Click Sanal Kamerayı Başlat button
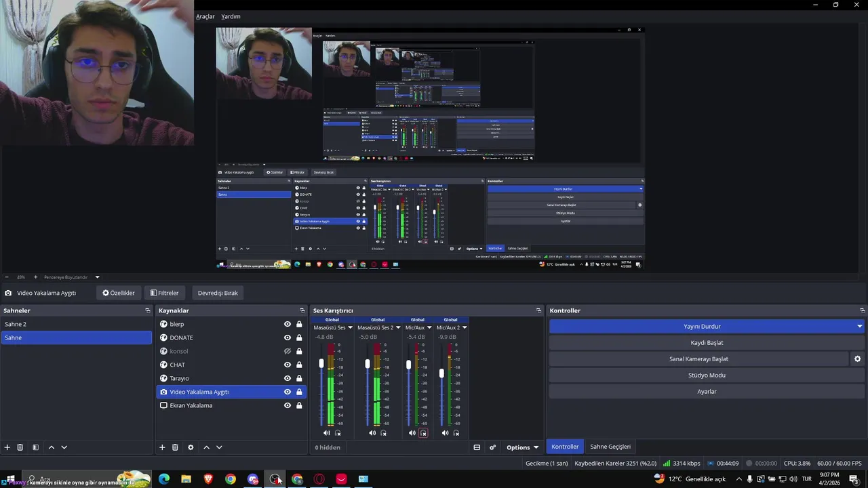868x488 pixels. tap(698, 359)
